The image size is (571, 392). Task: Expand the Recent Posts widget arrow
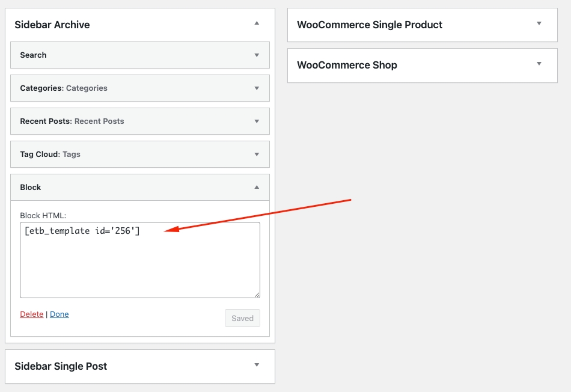pyautogui.click(x=257, y=121)
